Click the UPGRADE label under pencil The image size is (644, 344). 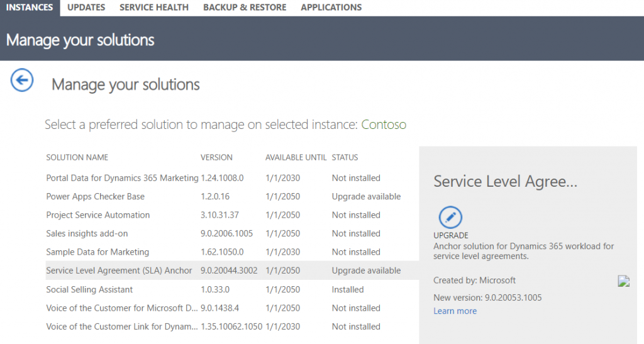tap(450, 236)
